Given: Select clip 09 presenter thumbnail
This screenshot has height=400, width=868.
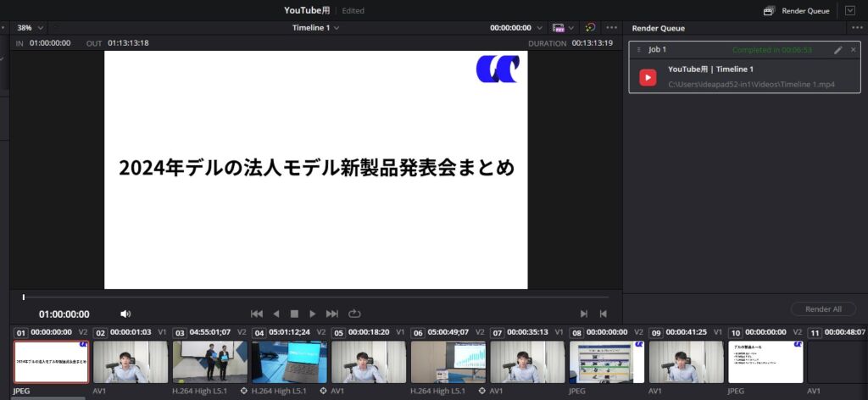Looking at the screenshot, I should 687,362.
